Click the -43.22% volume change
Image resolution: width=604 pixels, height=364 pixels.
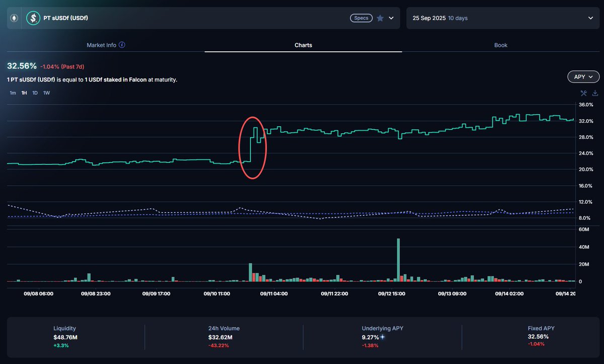point(218,345)
